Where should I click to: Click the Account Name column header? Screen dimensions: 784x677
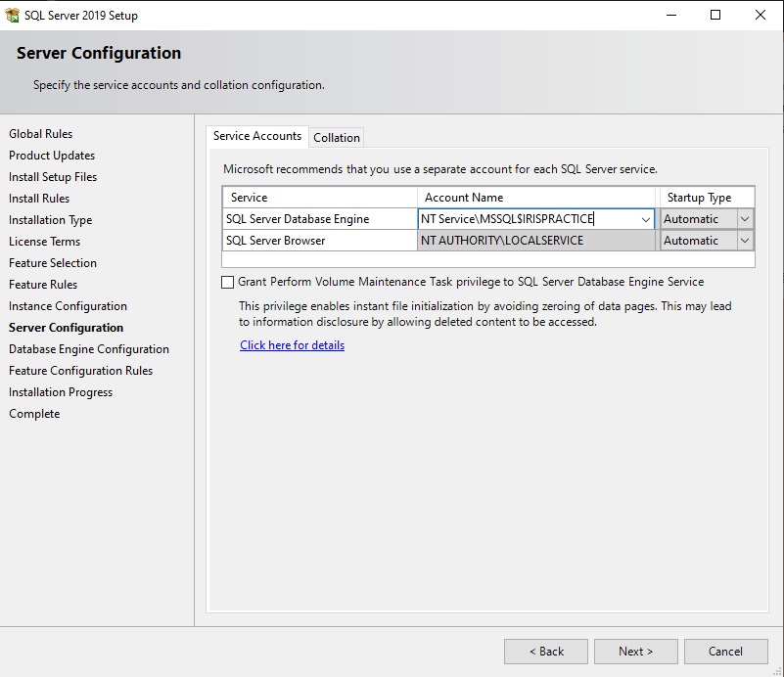[536, 198]
